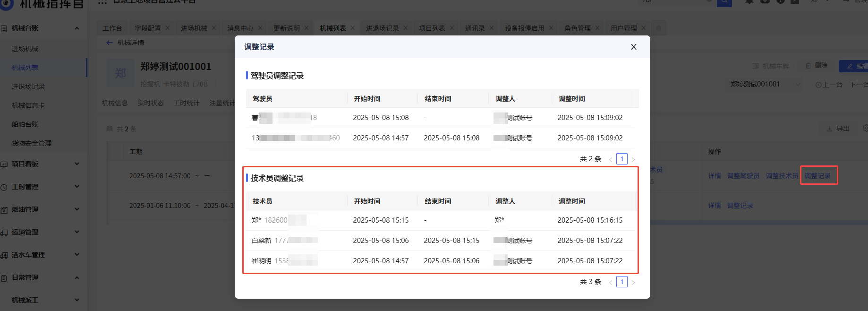Select page 1 in 技术员调整记录 pagination
The height and width of the screenshot is (311, 868).
(622, 282)
